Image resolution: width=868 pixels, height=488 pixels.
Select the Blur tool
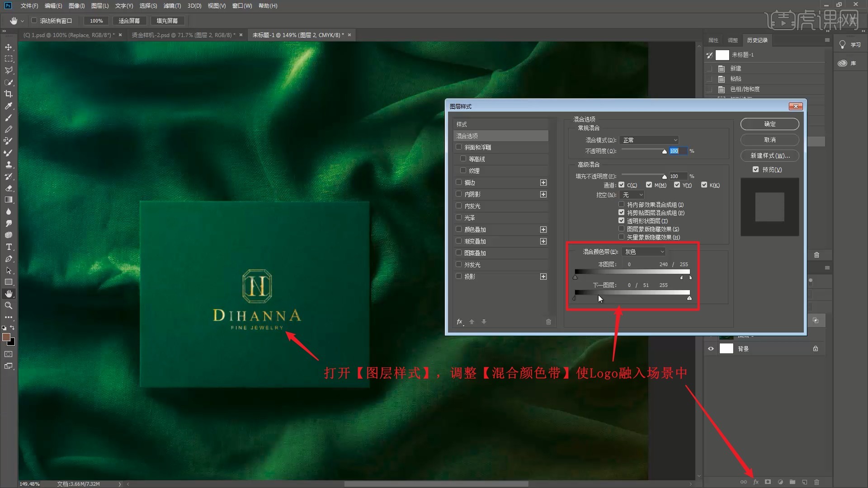(9, 211)
